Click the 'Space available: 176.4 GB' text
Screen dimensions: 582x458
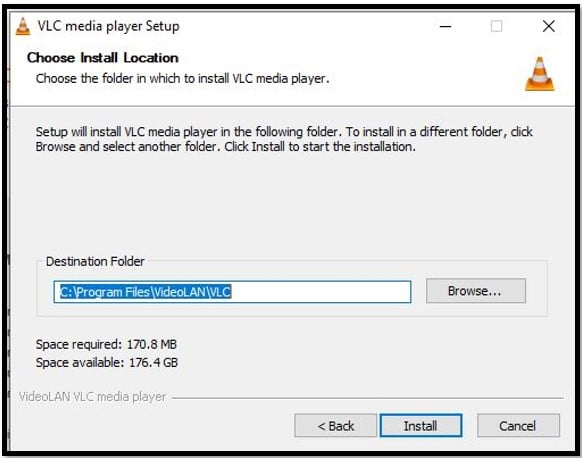[107, 362]
